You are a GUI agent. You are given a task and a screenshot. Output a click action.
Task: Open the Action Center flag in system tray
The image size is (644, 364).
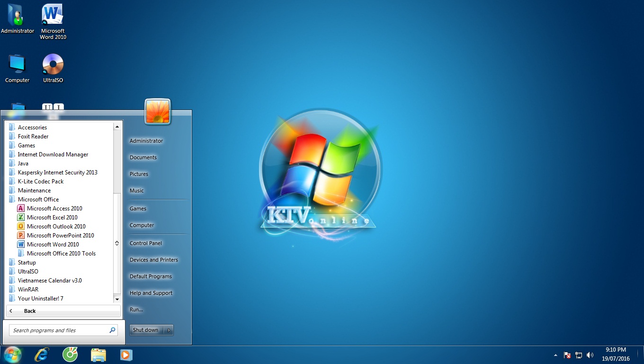[567, 355]
